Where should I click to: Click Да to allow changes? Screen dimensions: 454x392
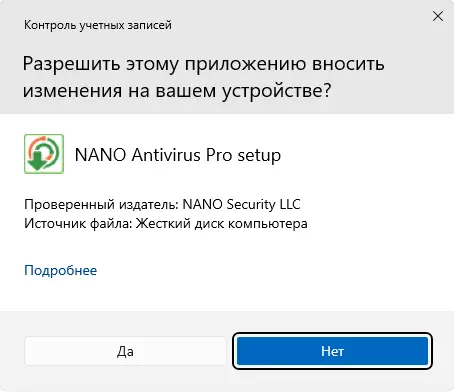tap(125, 351)
